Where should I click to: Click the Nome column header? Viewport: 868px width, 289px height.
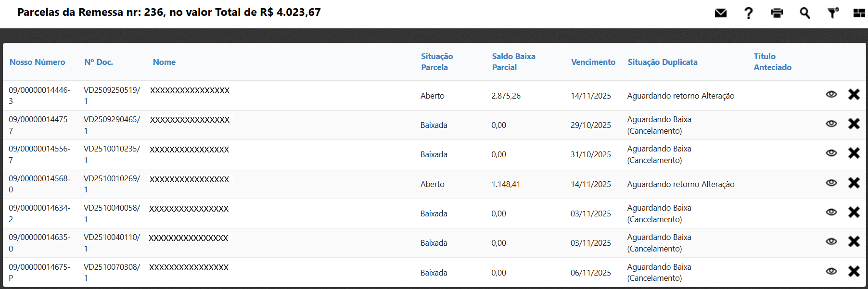164,62
